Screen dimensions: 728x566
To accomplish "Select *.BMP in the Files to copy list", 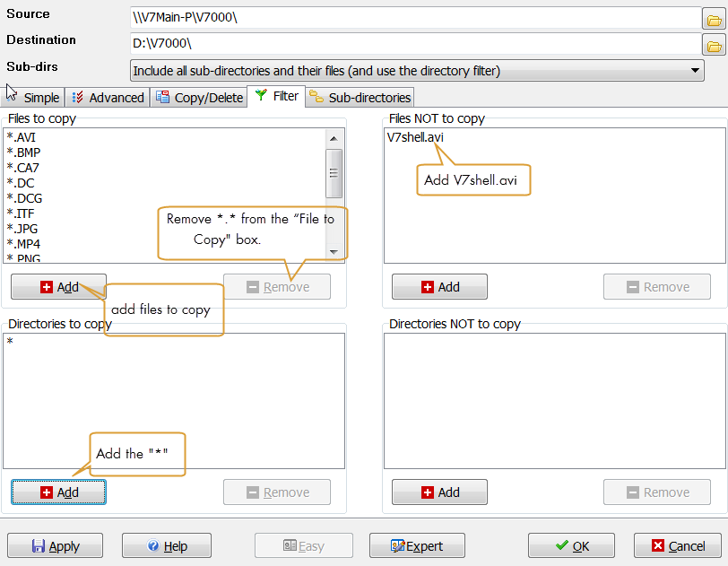I will click(23, 152).
